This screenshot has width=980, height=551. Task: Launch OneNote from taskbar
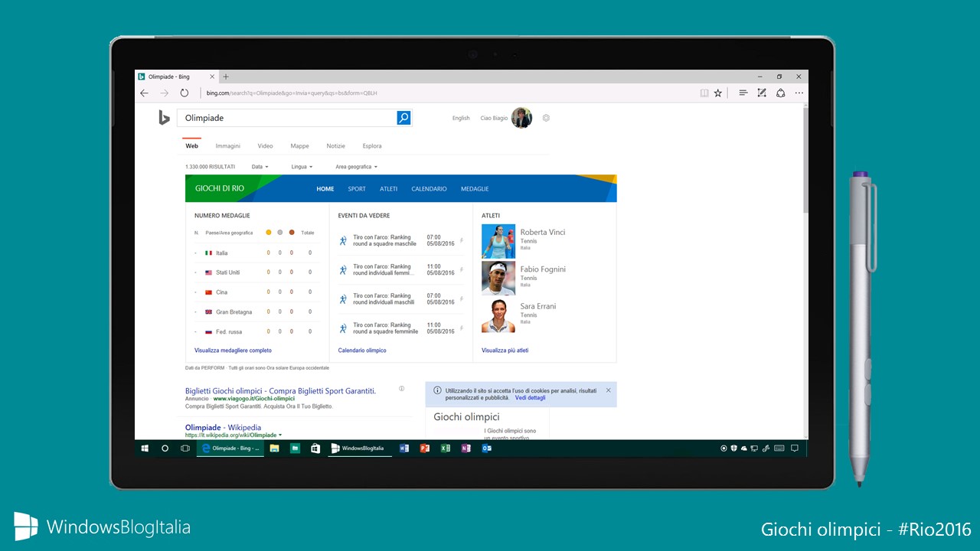(x=465, y=448)
